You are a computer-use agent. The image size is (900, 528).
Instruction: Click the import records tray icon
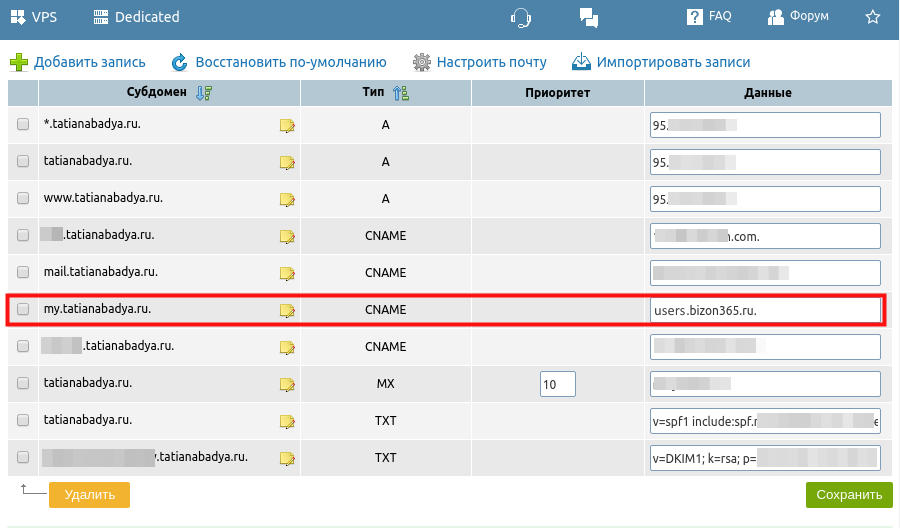pos(581,63)
